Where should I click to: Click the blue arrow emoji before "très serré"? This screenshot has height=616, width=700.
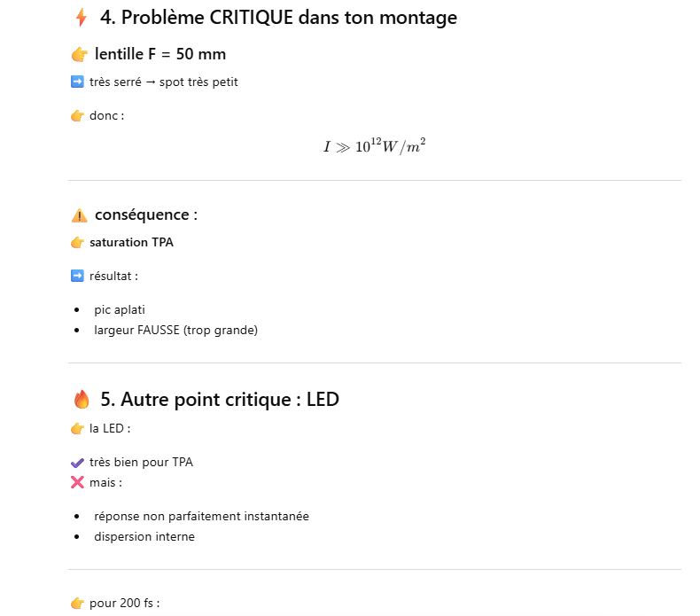pos(77,82)
